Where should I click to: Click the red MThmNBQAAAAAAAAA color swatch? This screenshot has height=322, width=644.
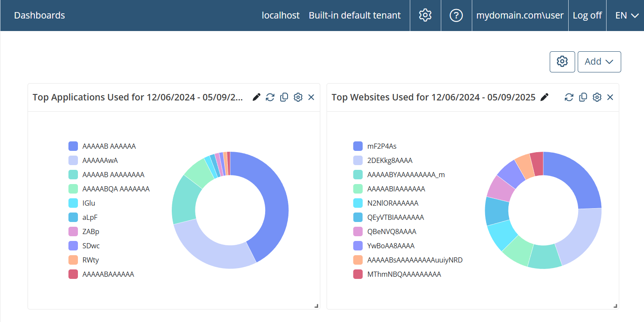tap(358, 274)
